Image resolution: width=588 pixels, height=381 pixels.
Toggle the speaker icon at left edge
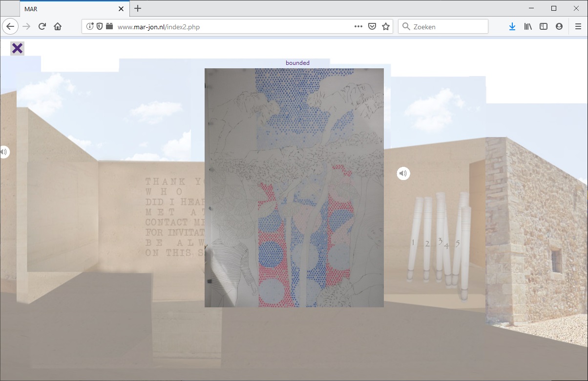(x=3, y=152)
